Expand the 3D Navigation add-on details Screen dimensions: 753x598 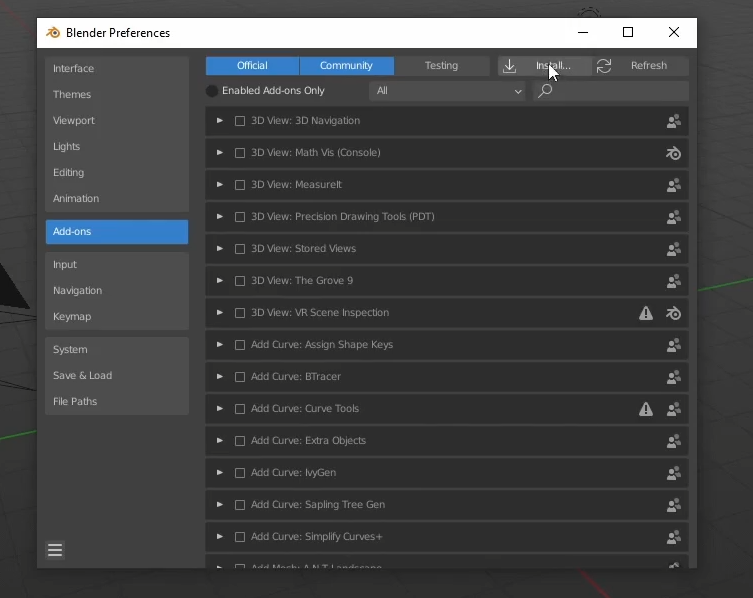point(219,121)
